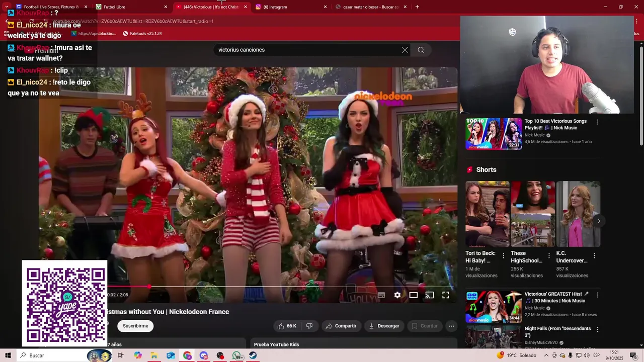This screenshot has width=644, height=362.
Task: Download video with Descargar button
Action: 384,326
